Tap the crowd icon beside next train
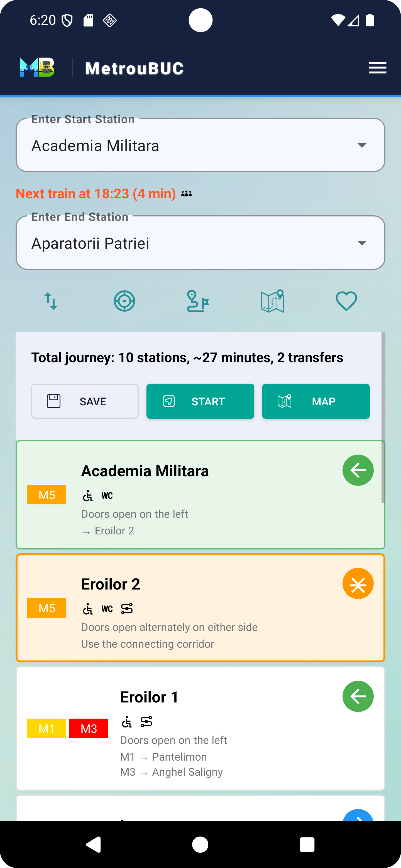The height and width of the screenshot is (868, 401). (187, 194)
